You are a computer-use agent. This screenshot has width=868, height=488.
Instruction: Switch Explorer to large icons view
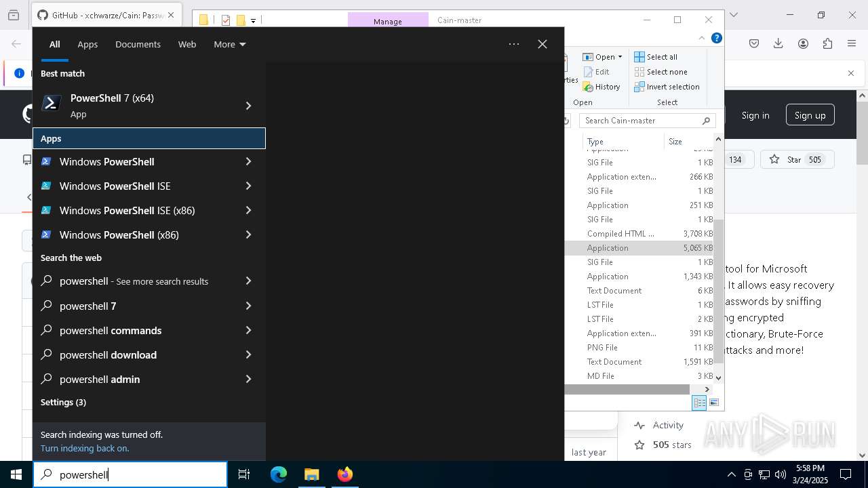[x=713, y=403]
